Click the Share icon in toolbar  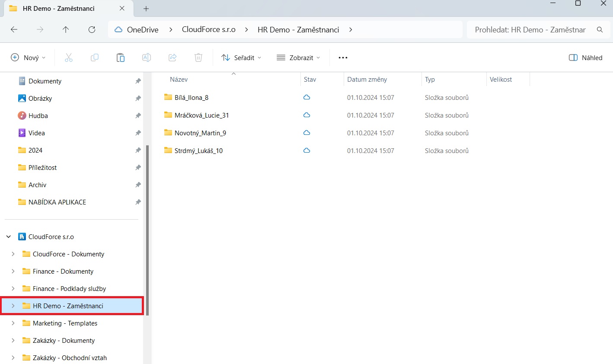[x=172, y=57]
